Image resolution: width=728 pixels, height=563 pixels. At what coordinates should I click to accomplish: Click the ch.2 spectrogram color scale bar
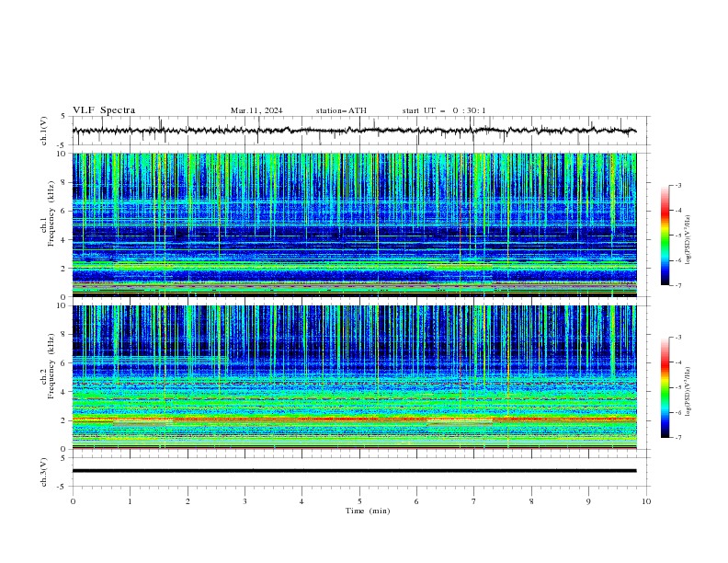[x=665, y=387]
